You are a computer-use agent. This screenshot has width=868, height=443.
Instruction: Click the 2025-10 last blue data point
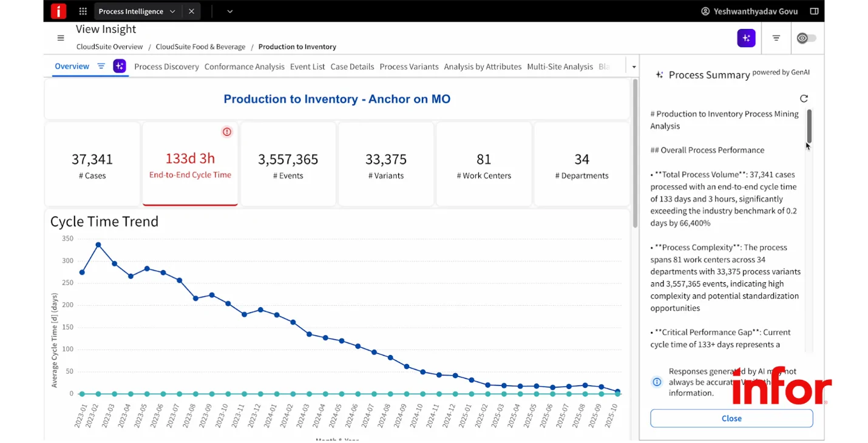click(x=617, y=391)
